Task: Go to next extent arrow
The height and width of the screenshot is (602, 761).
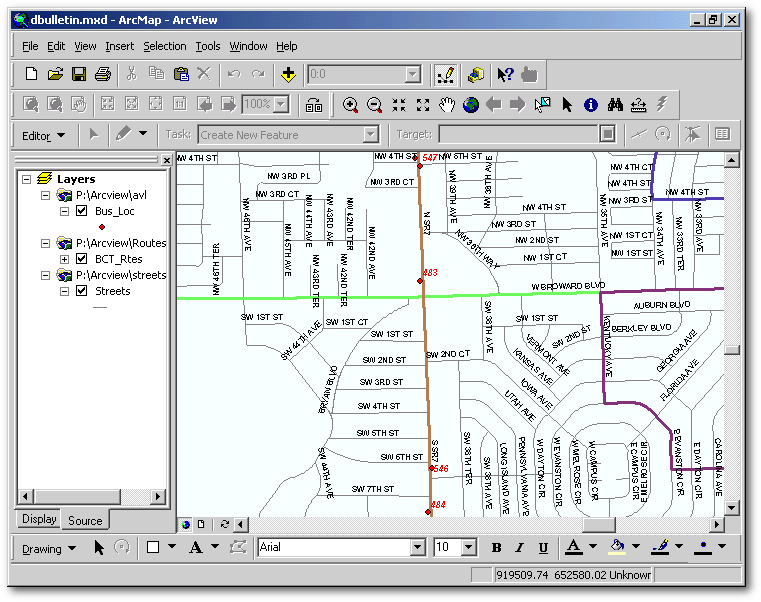Action: [518, 104]
